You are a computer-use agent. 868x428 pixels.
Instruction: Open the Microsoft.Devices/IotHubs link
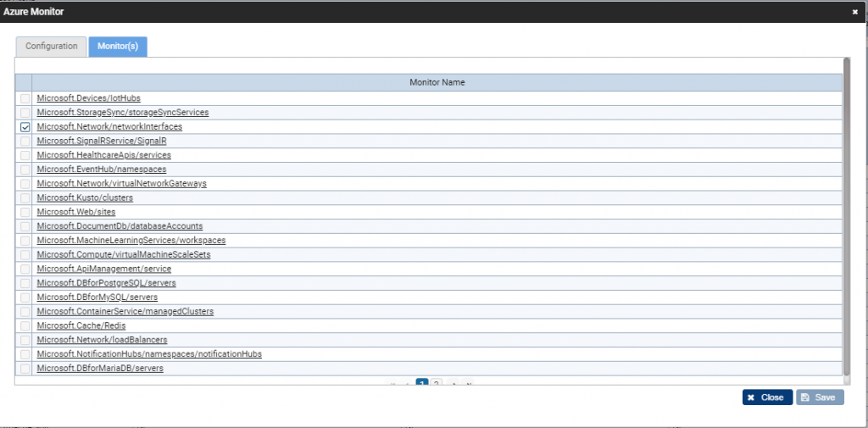[88, 98]
